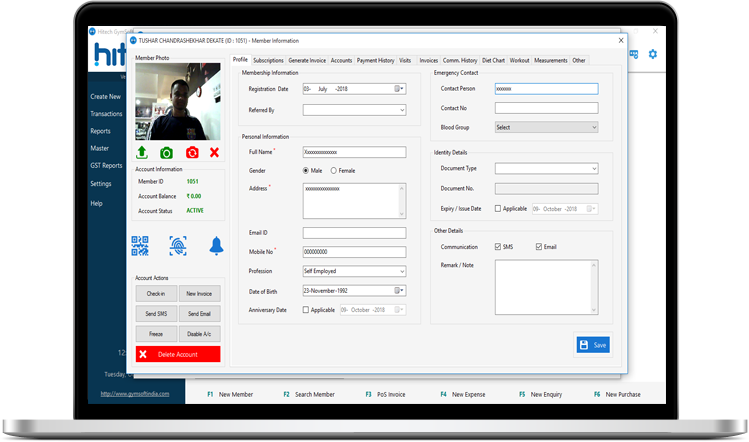Open GST Reports in sidebar menu
This screenshot has width=749, height=442.
pyautogui.click(x=106, y=165)
